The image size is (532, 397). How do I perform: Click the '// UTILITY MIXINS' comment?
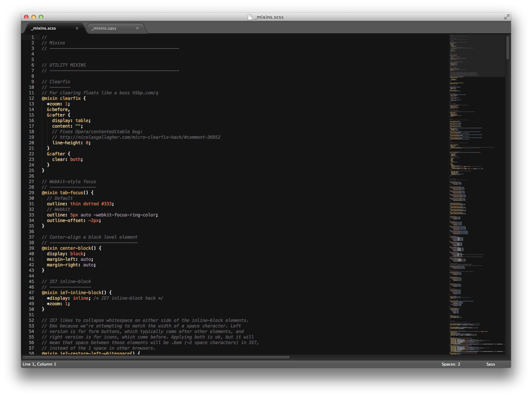(x=64, y=65)
